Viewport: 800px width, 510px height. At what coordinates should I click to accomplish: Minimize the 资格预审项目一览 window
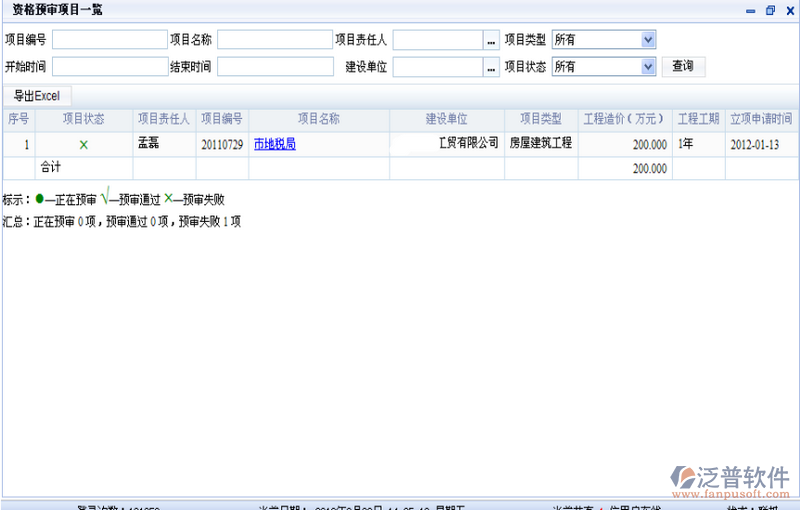751,11
